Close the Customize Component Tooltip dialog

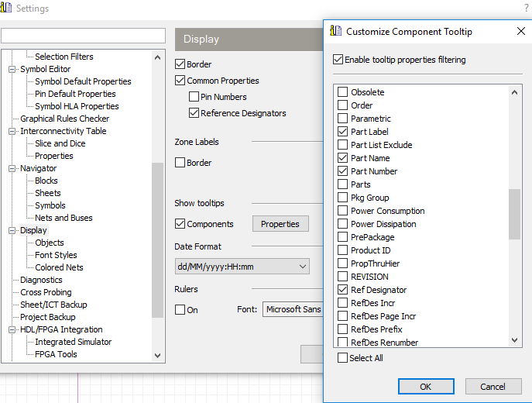tap(521, 31)
